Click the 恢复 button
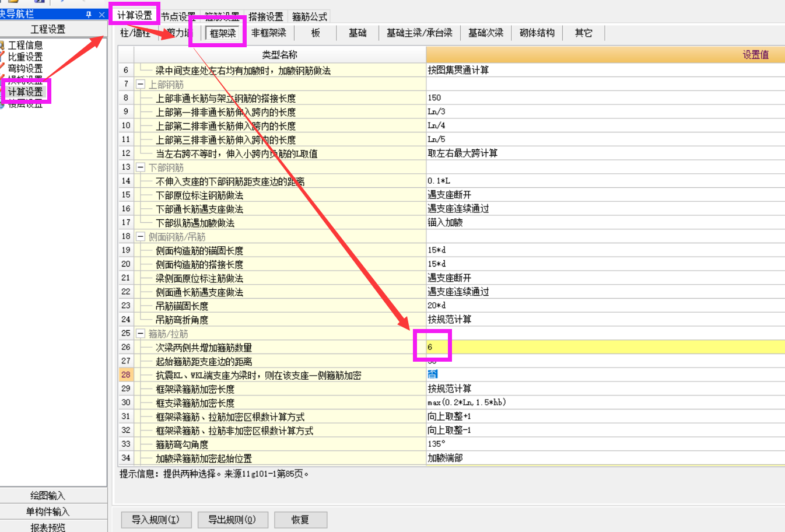Viewport: 785px width, 532px height. tap(300, 520)
